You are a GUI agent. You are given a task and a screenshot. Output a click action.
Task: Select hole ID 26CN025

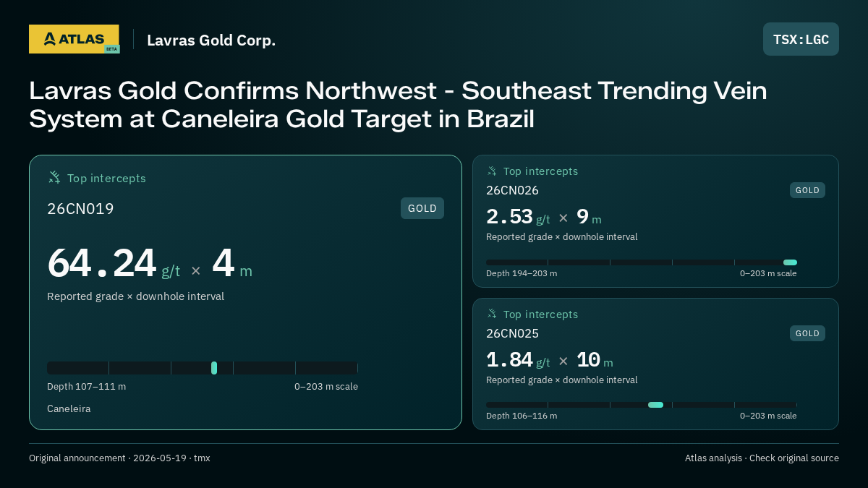[512, 333]
